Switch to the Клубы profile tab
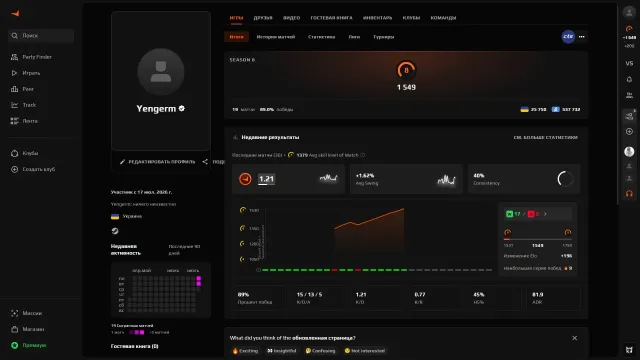Viewport: 640px width, 360px height. click(411, 18)
